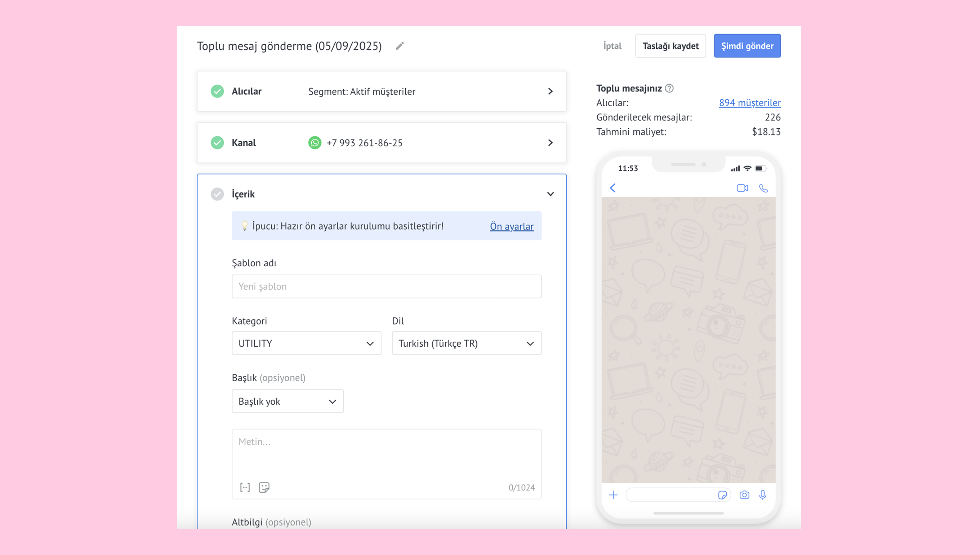Open the 894 müşteriler link
The height and width of the screenshot is (555, 980).
click(749, 103)
